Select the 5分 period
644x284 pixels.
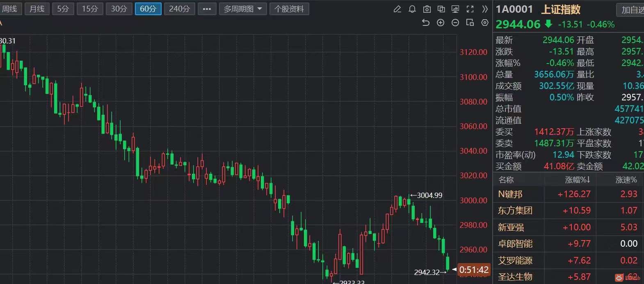click(x=63, y=9)
